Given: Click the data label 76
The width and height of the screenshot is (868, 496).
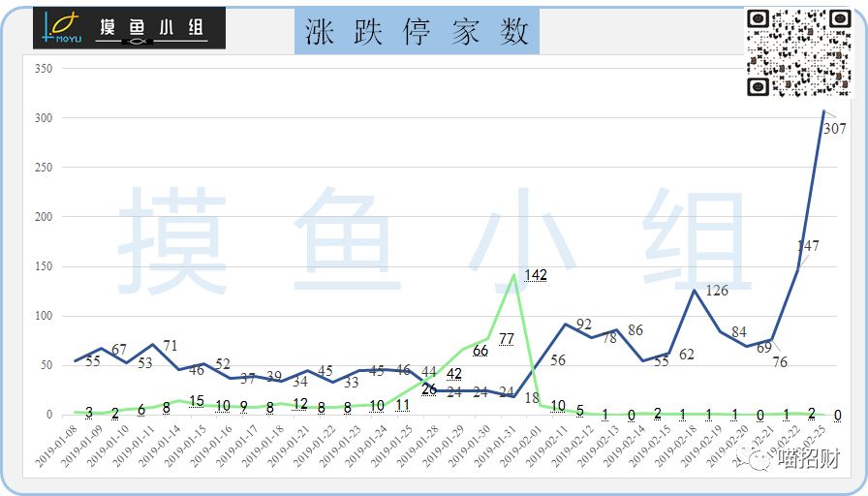Looking at the screenshot, I should pyautogui.click(x=780, y=362).
